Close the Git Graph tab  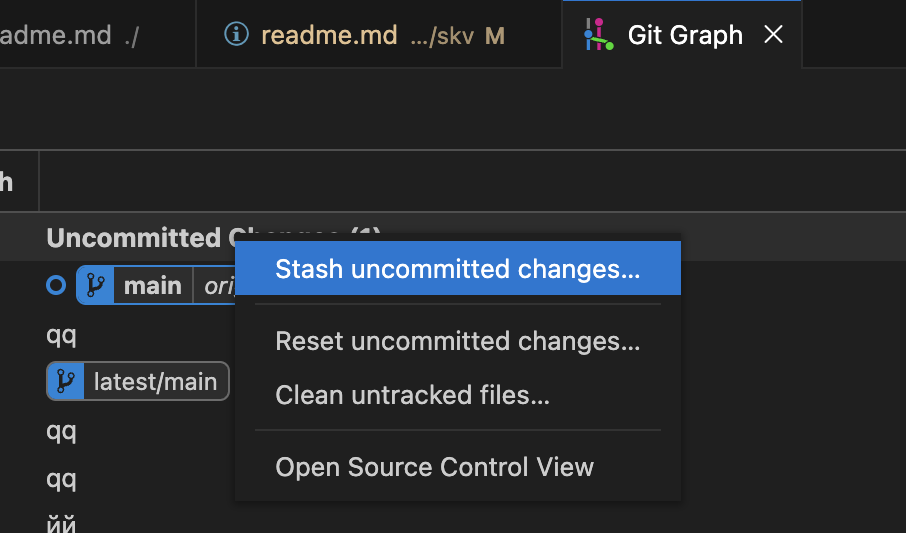[x=773, y=35]
